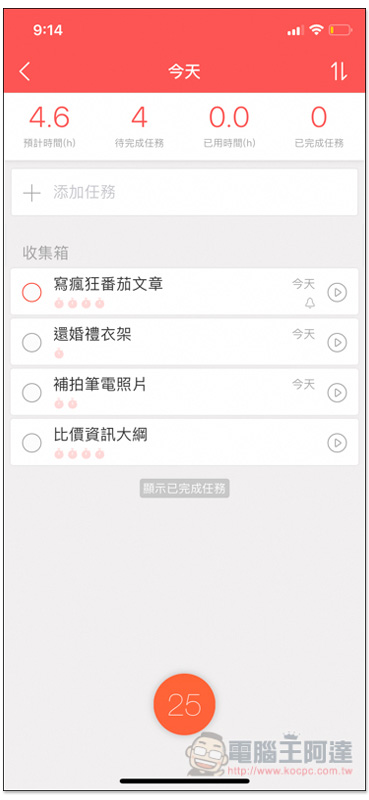This screenshot has width=369, height=800.
Task: Open the 待完成任務 count stat
Action: [139, 127]
